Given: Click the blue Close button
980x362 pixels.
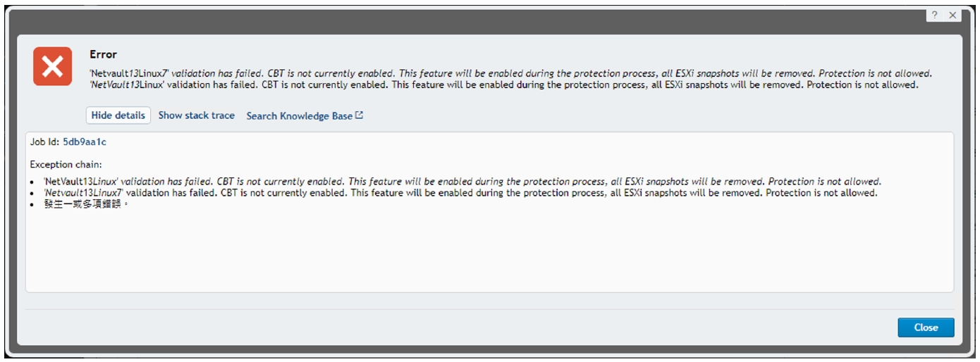Looking at the screenshot, I should click(926, 327).
